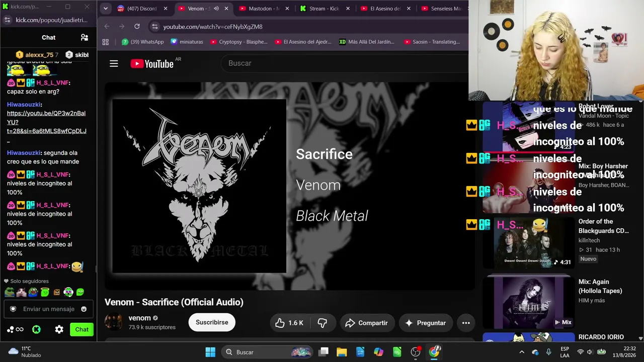
Task: Open the miniaturas bookmark
Action: tap(187, 42)
